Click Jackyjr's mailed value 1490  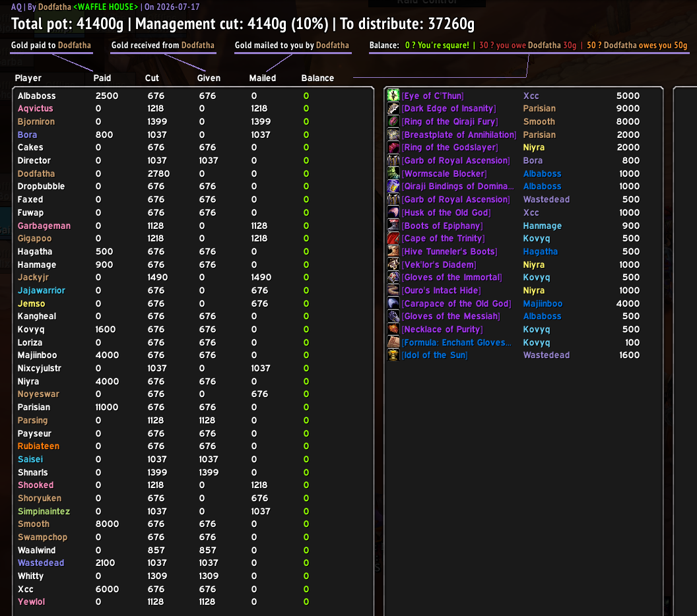point(261,278)
